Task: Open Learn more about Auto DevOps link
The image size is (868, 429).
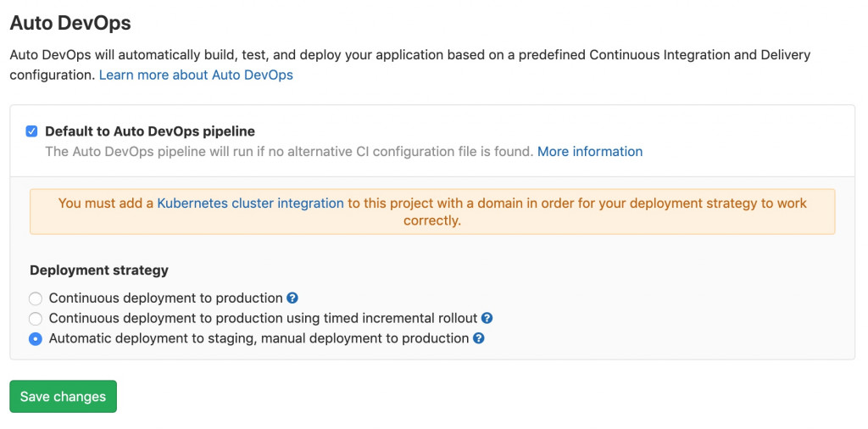Action: 196,75
